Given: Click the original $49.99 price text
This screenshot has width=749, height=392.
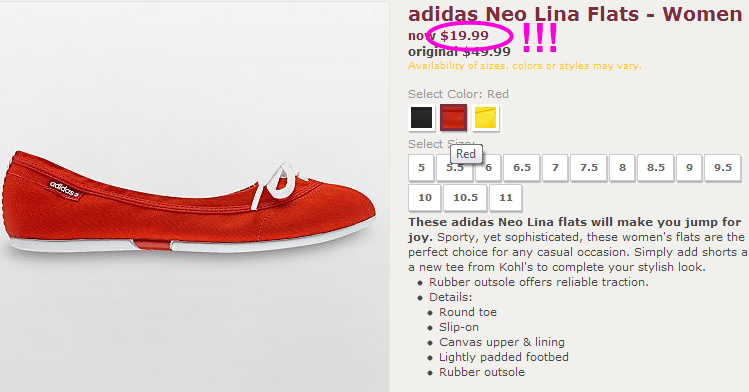Looking at the screenshot, I should [459, 52].
